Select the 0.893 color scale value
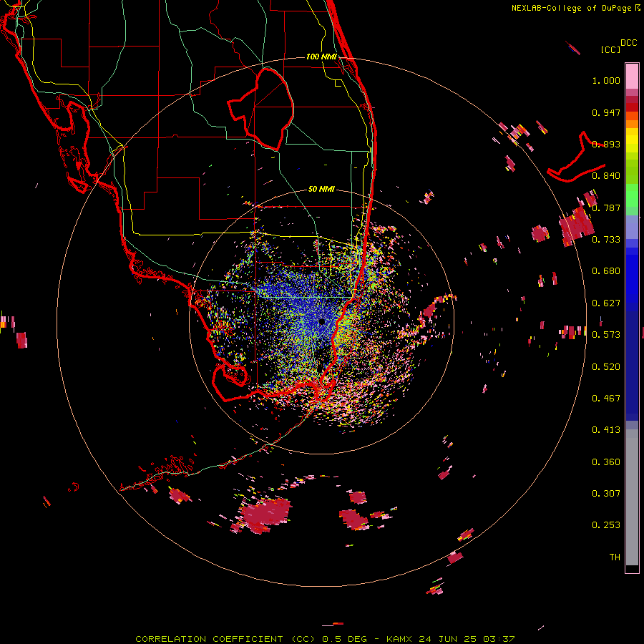The width and height of the screenshot is (644, 644). point(606,144)
